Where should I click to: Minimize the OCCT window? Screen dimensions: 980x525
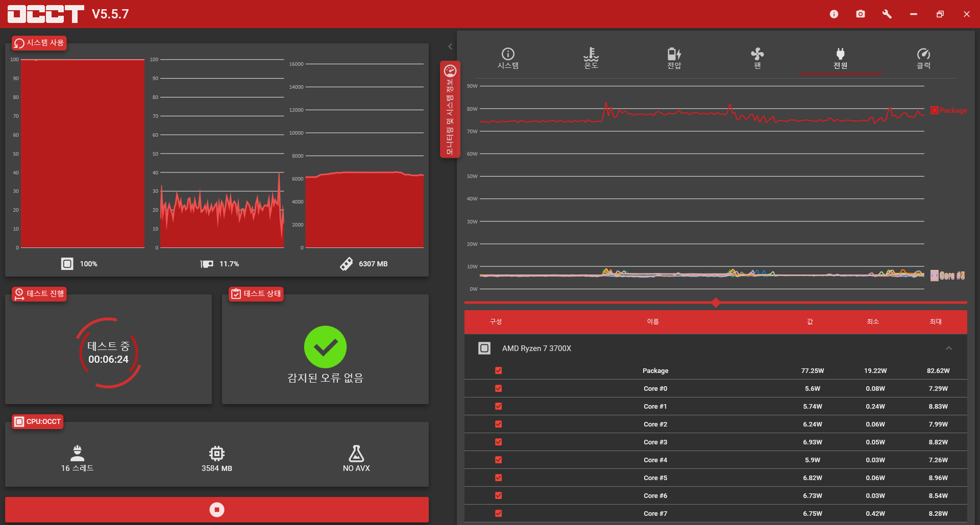point(914,14)
